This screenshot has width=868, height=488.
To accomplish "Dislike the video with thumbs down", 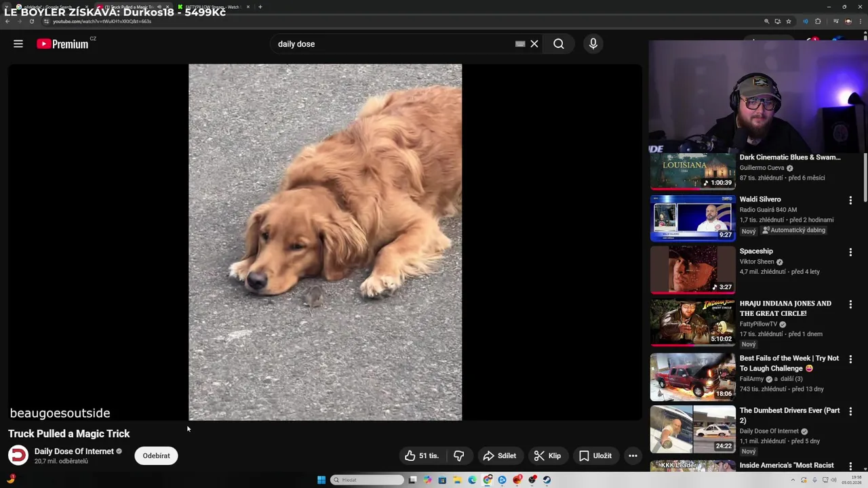I will (459, 456).
